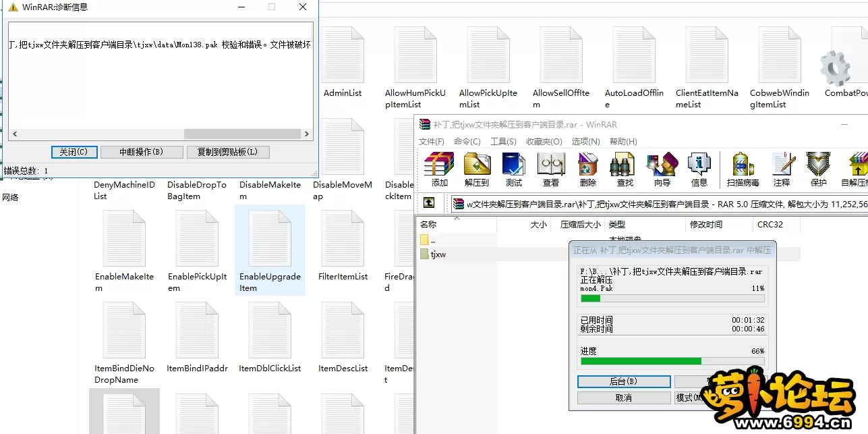Click the 中断操作(B) button
The width and height of the screenshot is (868, 434).
[142, 152]
